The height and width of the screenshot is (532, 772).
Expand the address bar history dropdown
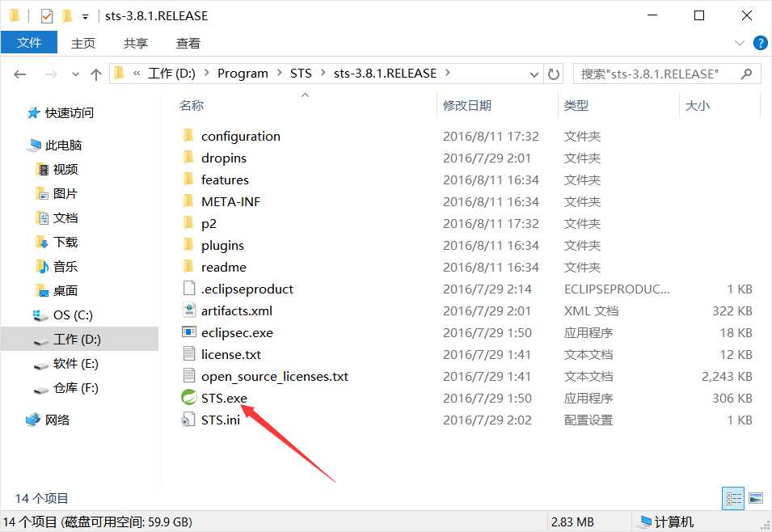[534, 74]
